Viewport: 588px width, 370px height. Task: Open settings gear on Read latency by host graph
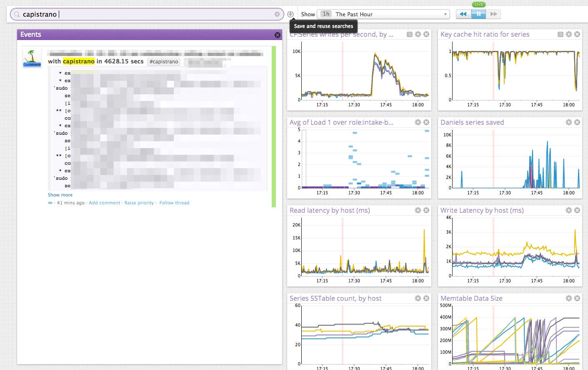[x=418, y=210]
